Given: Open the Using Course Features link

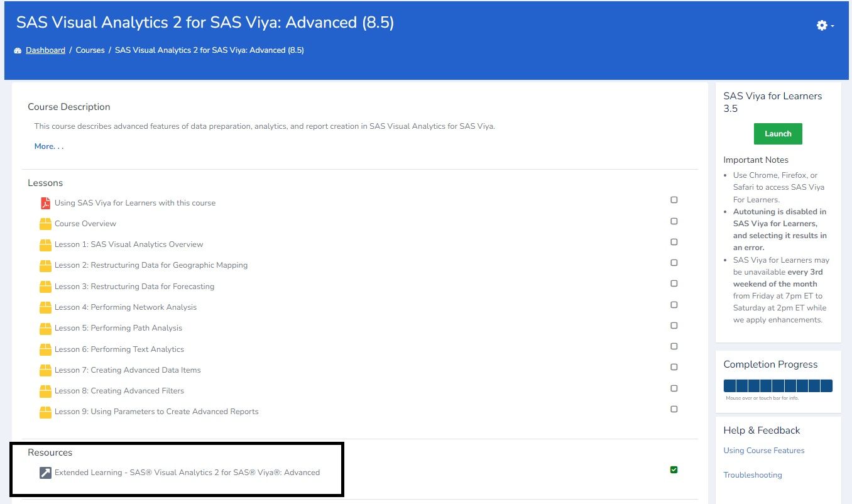Looking at the screenshot, I should (763, 450).
